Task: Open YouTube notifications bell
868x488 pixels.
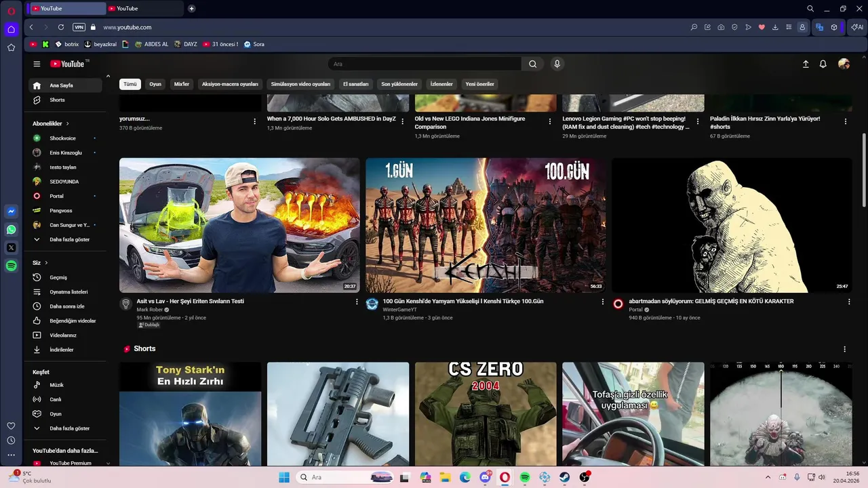Action: tap(823, 64)
